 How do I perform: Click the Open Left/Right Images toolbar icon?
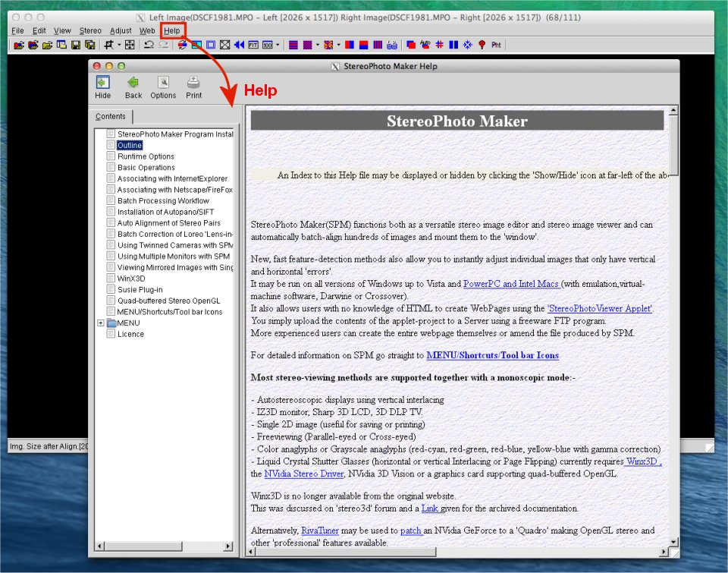pyautogui.click(x=33, y=45)
